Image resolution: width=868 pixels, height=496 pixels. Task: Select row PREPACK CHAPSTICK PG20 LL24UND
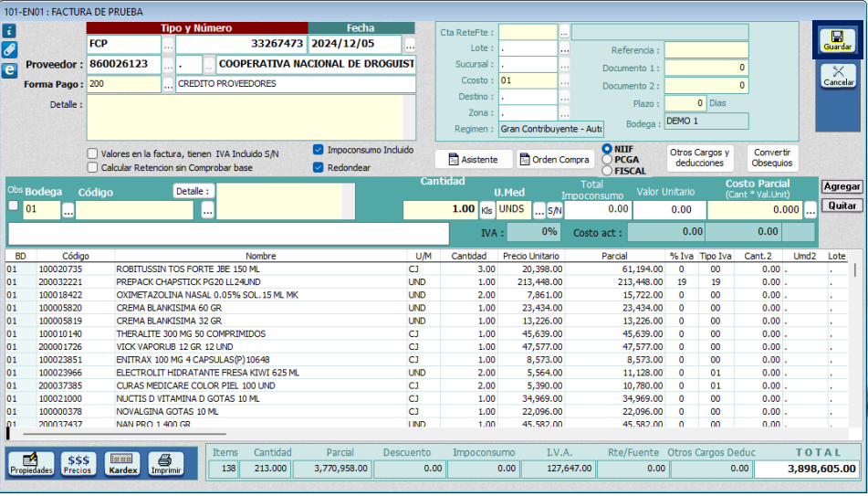426,281
